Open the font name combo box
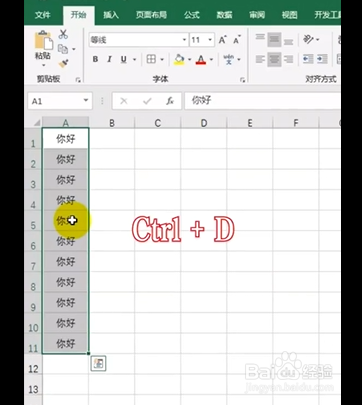Image resolution: width=362 pixels, height=405 pixels. coord(139,40)
